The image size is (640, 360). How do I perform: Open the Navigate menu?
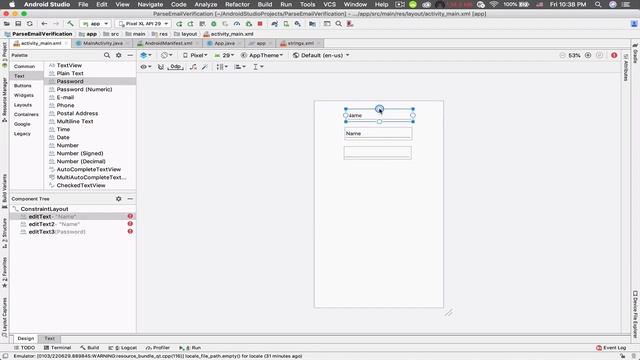click(150, 4)
